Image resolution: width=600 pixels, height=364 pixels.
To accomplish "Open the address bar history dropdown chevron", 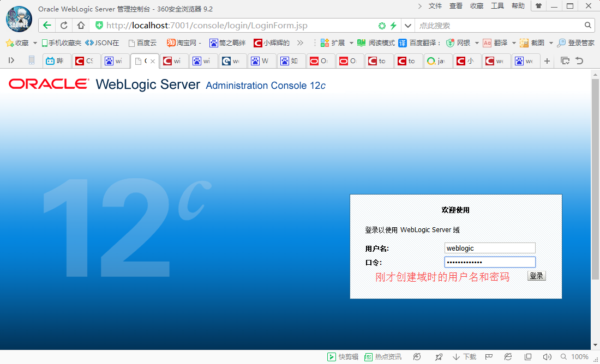I will click(x=408, y=26).
